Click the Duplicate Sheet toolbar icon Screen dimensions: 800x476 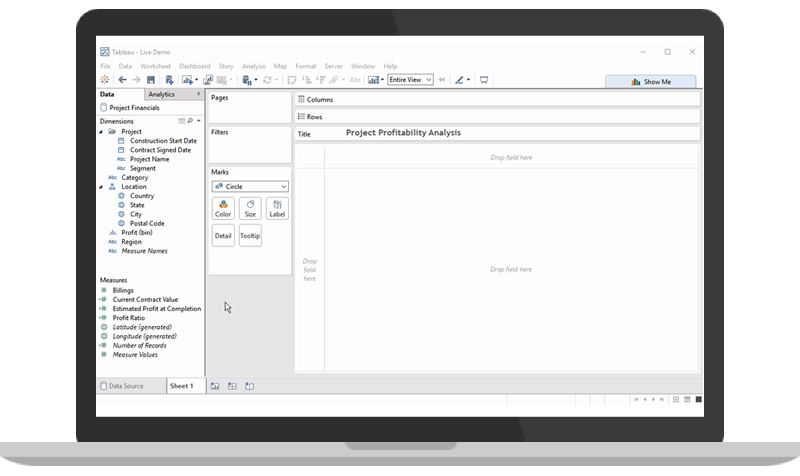(x=208, y=80)
